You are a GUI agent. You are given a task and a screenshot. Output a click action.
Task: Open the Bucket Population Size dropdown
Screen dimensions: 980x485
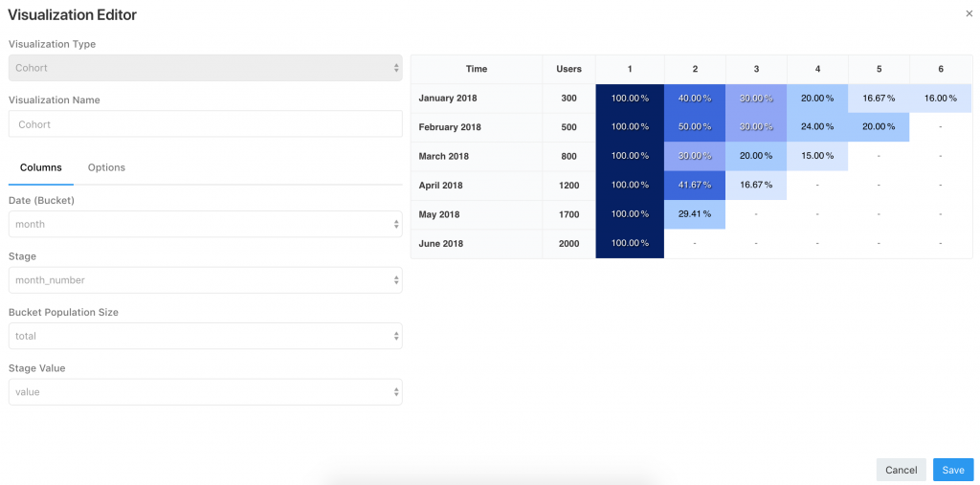(x=205, y=336)
